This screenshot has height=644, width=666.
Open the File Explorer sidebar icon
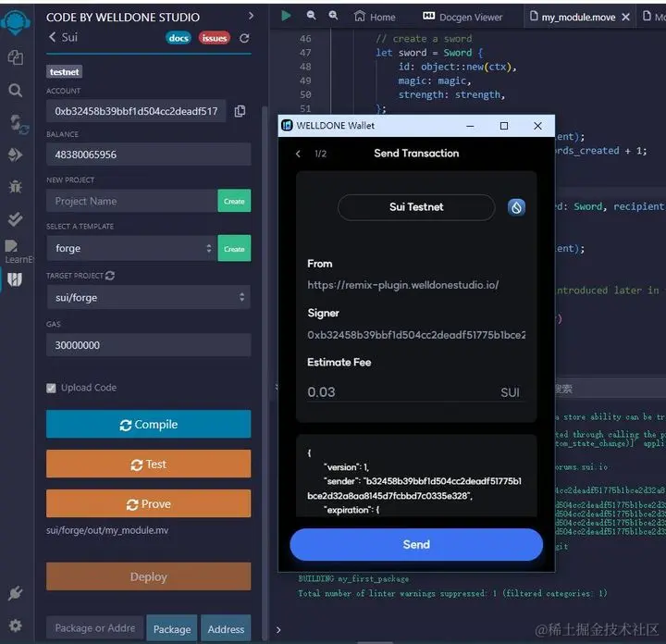tap(16, 57)
